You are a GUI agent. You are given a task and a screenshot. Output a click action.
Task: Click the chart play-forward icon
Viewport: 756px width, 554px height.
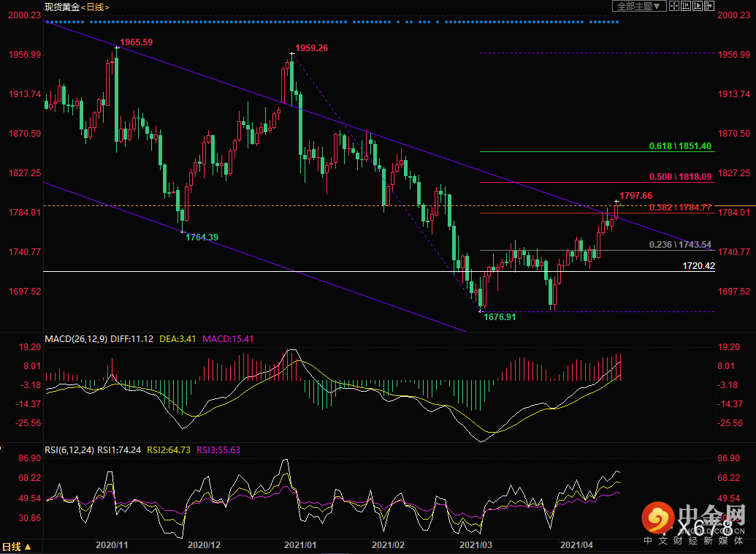coord(697,7)
